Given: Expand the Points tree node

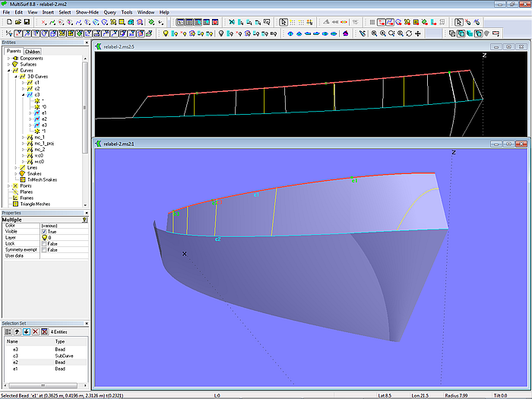Looking at the screenshot, I should click(8, 185).
